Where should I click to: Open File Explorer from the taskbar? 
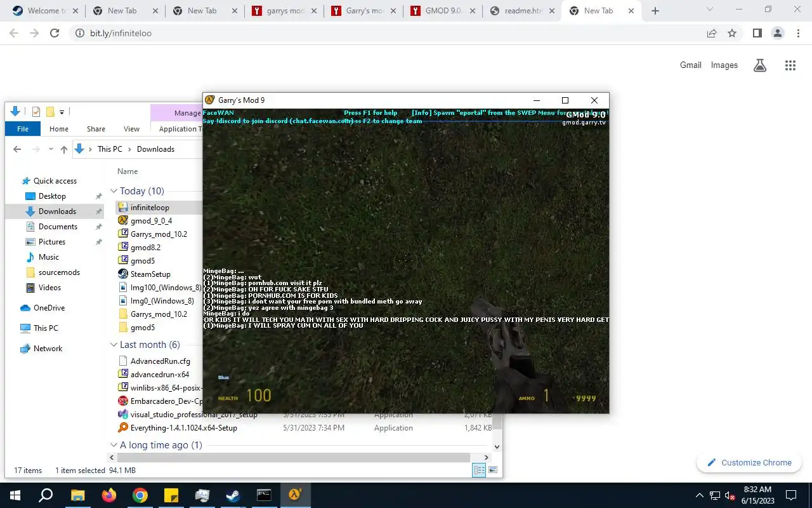tap(78, 495)
